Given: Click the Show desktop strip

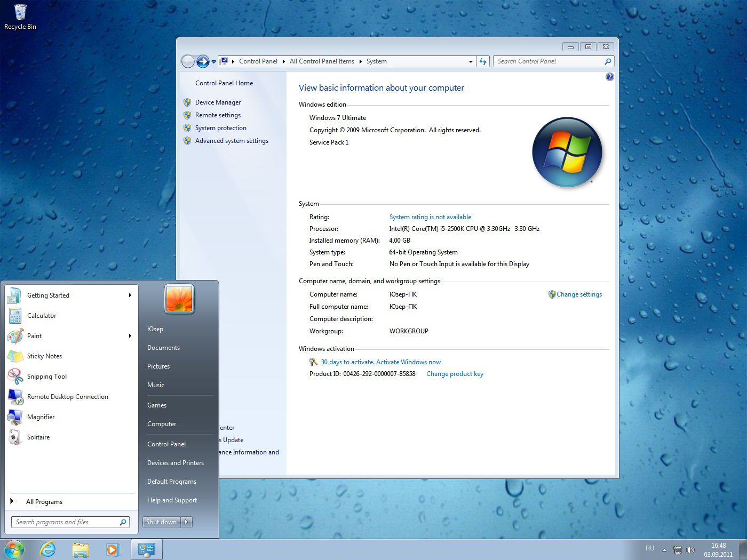Looking at the screenshot, I should (743, 549).
